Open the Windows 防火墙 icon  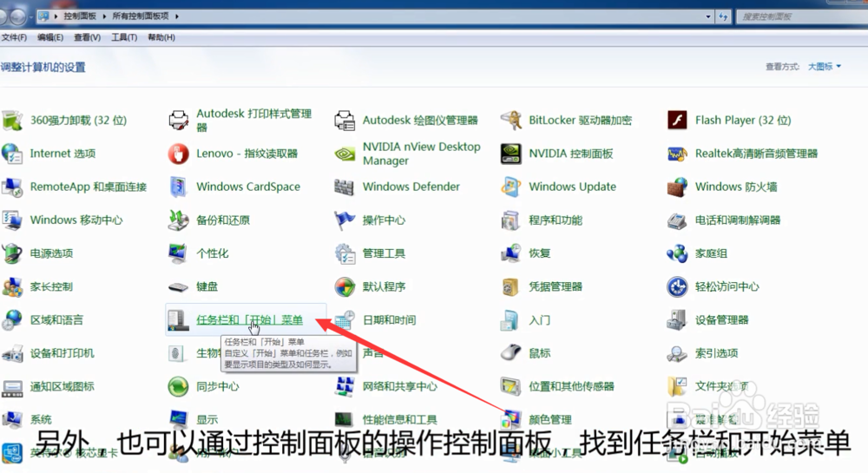pyautogui.click(x=677, y=187)
